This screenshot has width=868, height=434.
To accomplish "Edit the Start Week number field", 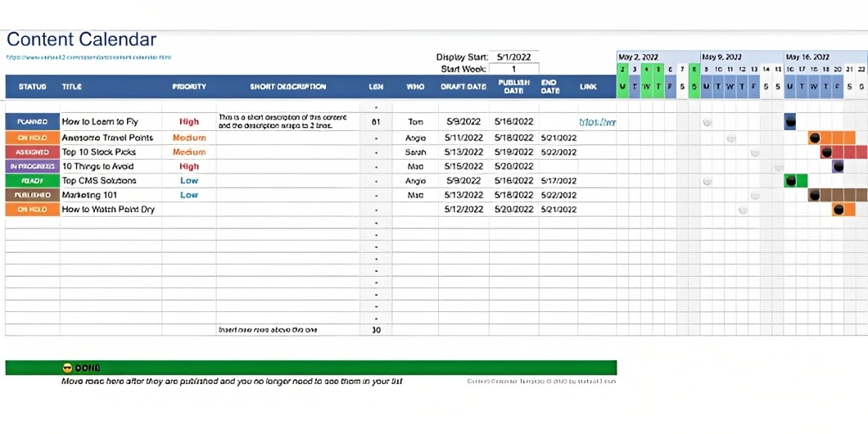I will [513, 69].
